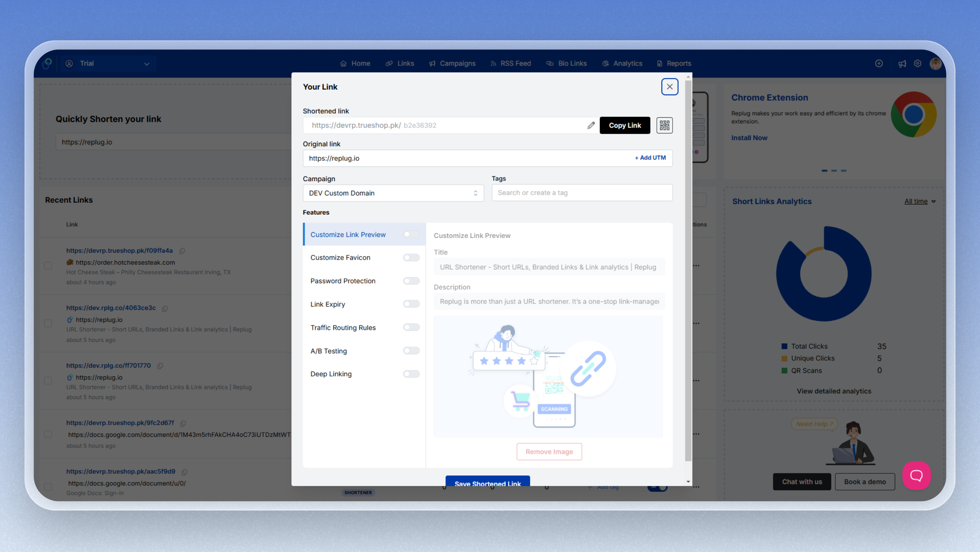
Task: Copy the 9fc2d67f short link via its copy icon
Action: [x=183, y=423]
